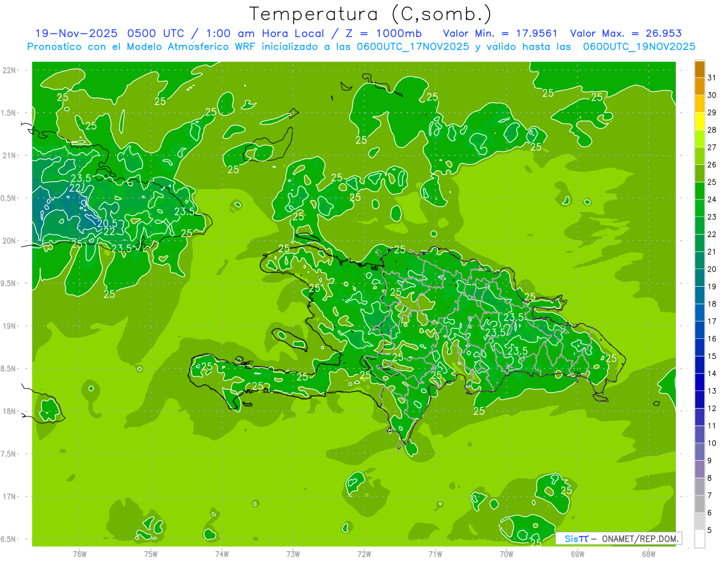Click the "Valor Min. = 17.9561" value

click(500, 33)
